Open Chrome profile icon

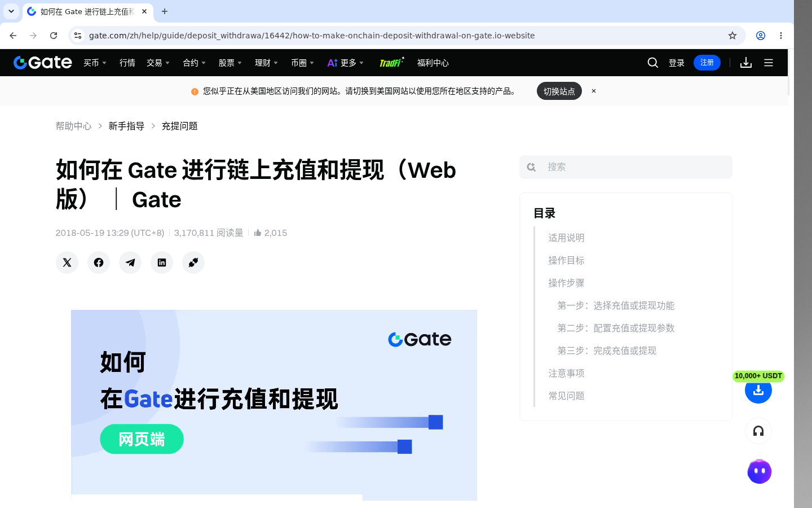(x=761, y=36)
